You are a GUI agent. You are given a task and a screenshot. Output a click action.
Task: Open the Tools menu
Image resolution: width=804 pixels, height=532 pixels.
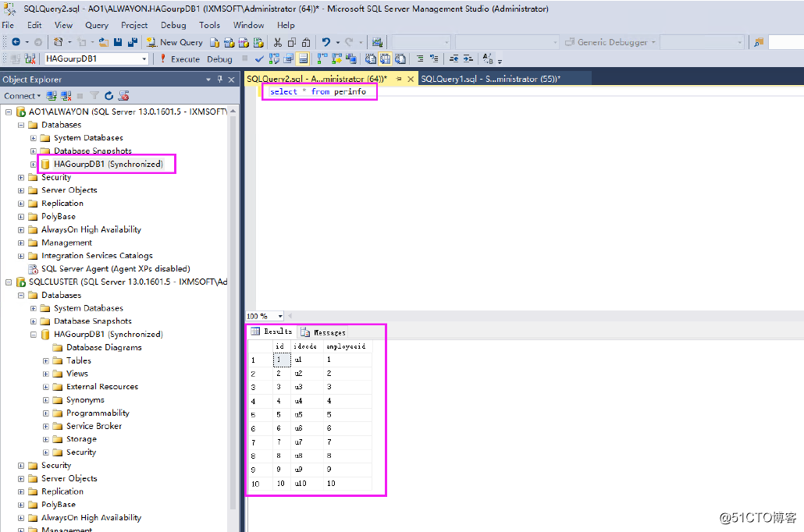point(209,25)
